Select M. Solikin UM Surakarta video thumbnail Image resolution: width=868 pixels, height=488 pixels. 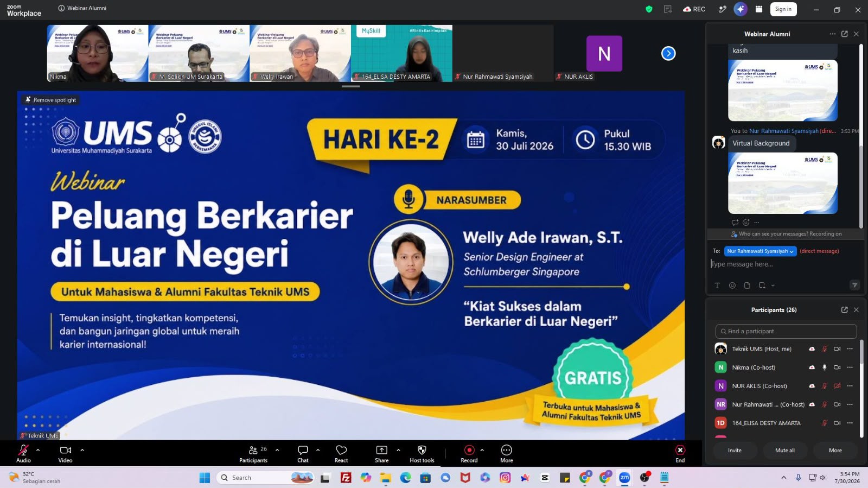[199, 53]
